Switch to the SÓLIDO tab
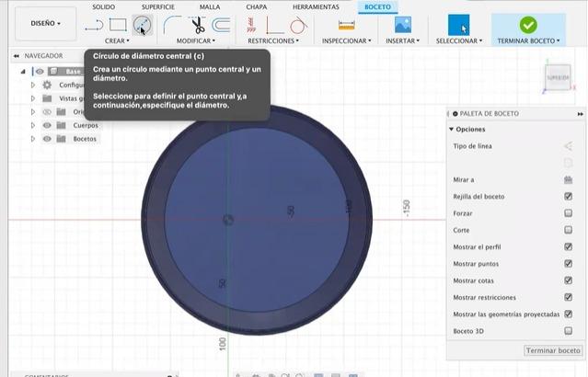 pyautogui.click(x=103, y=7)
